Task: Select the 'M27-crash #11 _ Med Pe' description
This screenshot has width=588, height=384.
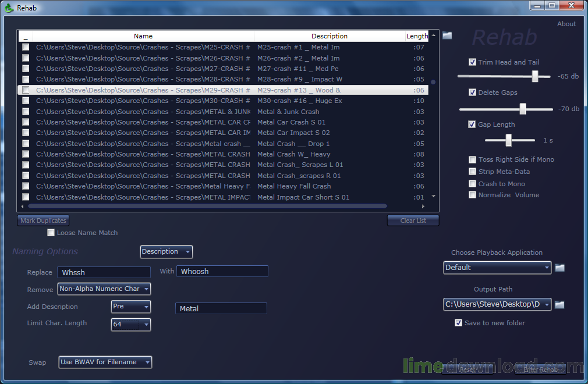Action: 297,69
